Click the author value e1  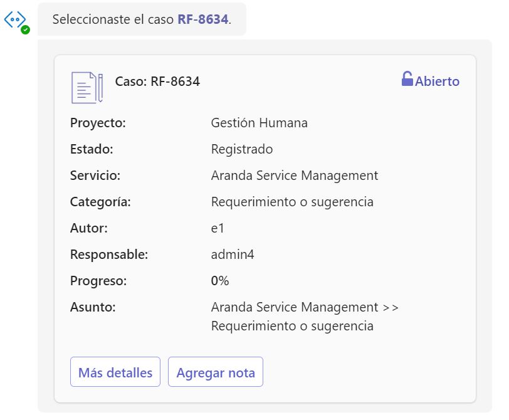pos(218,228)
